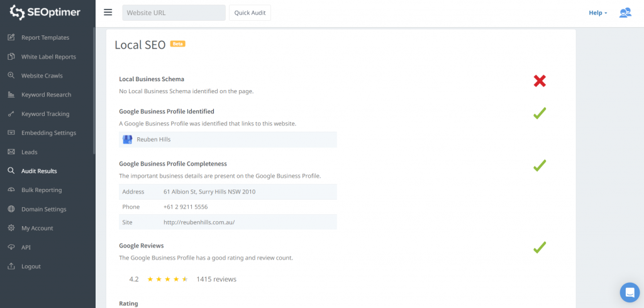Click the Leads envelope icon
The image size is (644, 308).
tap(11, 152)
